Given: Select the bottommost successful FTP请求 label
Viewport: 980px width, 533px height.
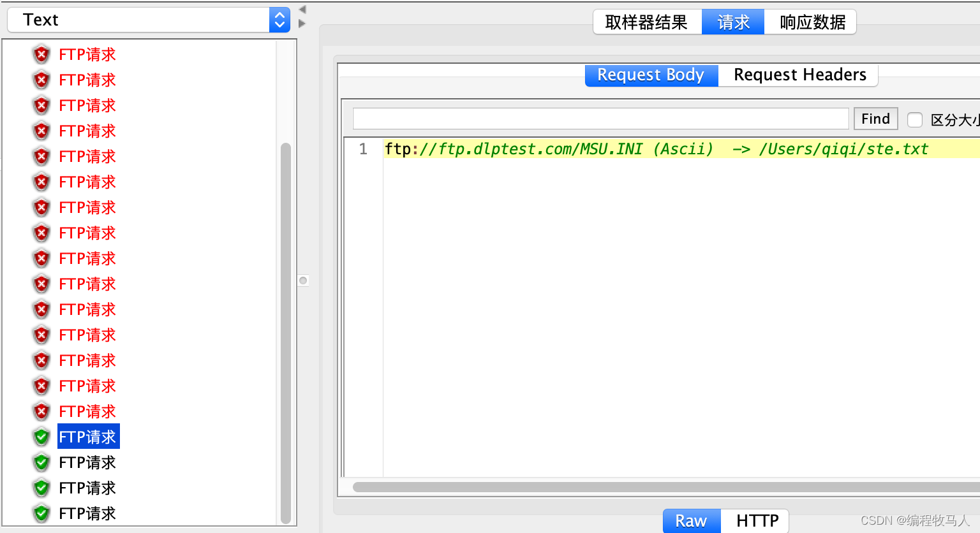Looking at the screenshot, I should click(x=87, y=513).
